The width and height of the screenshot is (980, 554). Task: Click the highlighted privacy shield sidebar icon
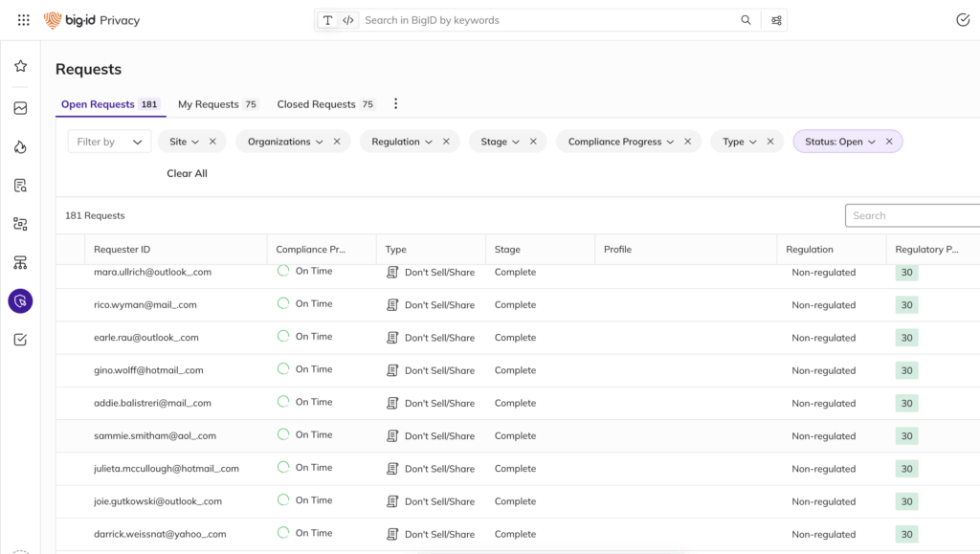[20, 301]
